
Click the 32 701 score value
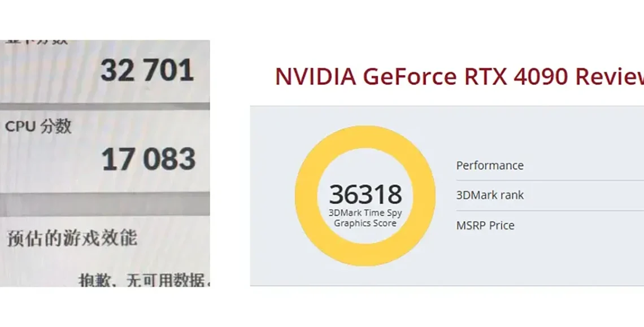coord(147,70)
